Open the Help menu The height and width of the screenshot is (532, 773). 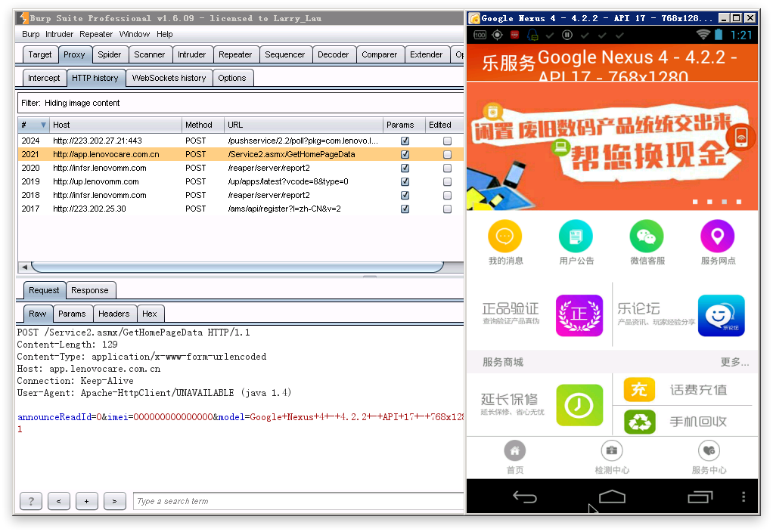pyautogui.click(x=165, y=34)
